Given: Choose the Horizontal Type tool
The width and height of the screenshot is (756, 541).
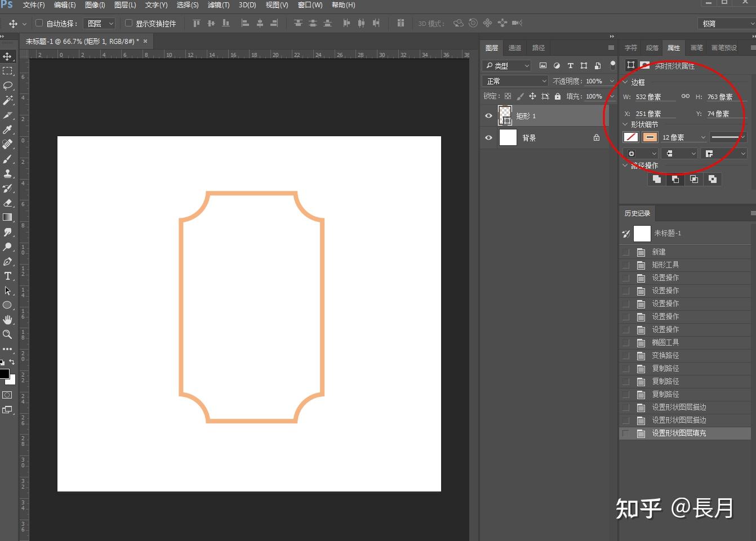Looking at the screenshot, I should pyautogui.click(x=8, y=276).
